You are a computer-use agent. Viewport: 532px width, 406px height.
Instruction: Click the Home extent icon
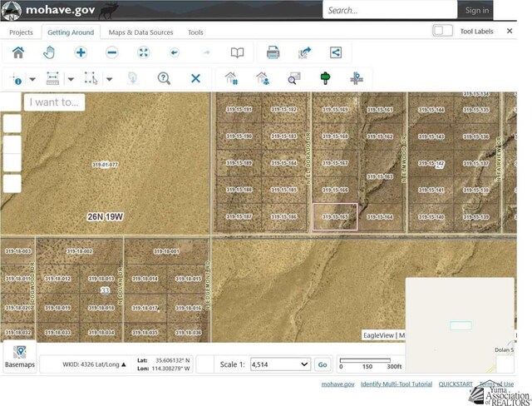click(x=18, y=52)
